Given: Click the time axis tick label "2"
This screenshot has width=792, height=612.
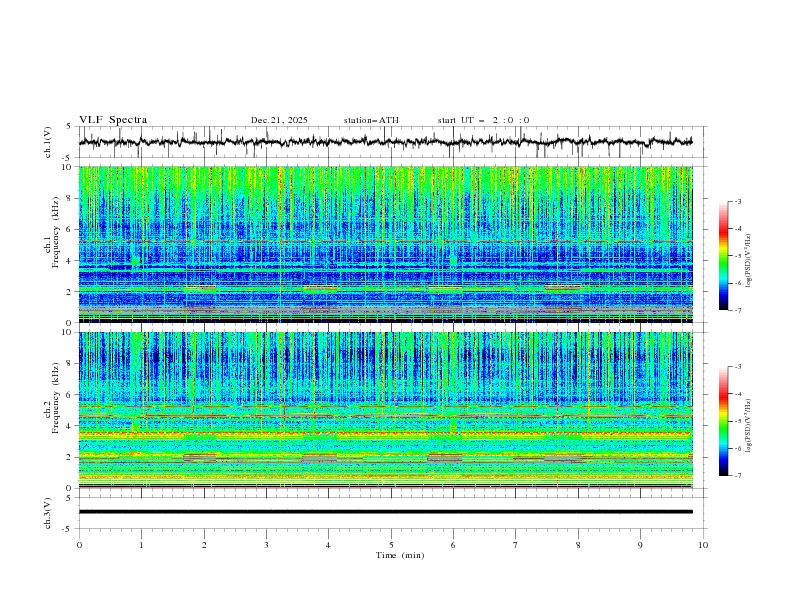Looking at the screenshot, I should (x=204, y=545).
